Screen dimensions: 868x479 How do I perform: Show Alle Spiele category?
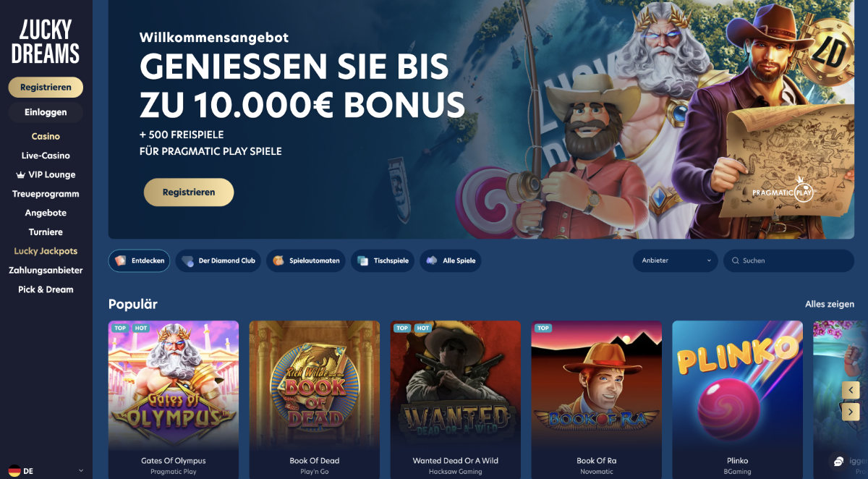[450, 260]
